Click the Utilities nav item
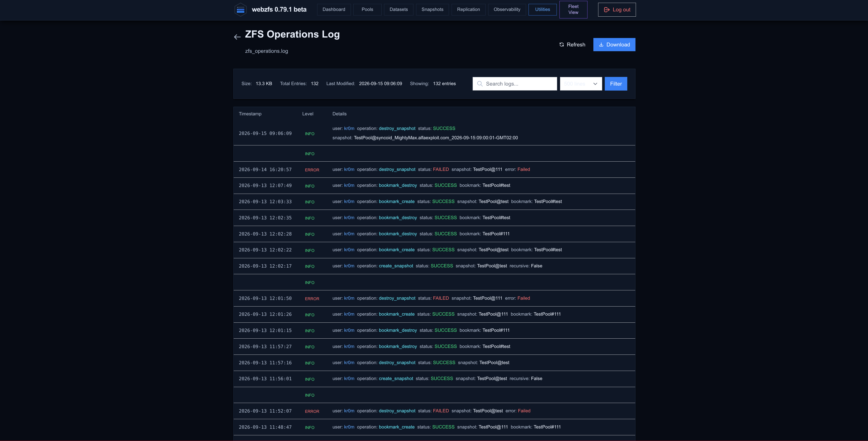This screenshot has width=868, height=441. coord(542,9)
